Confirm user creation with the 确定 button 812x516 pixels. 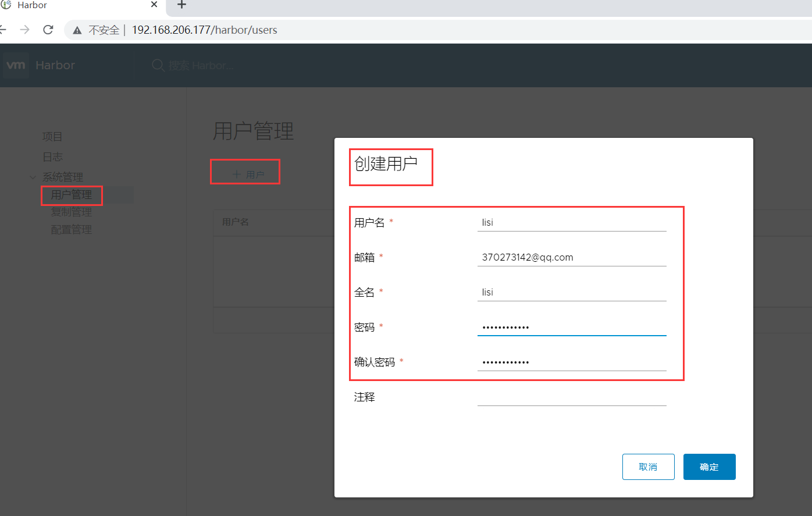[x=709, y=467]
